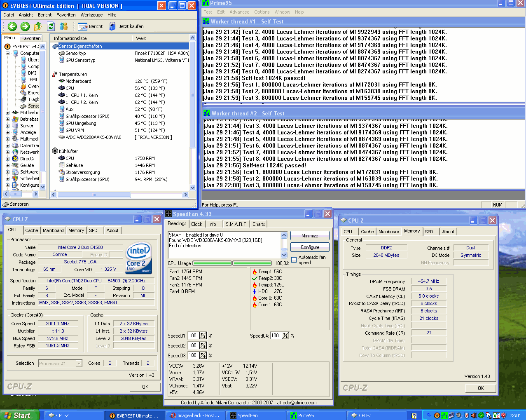
Task: Expand the Server tree node
Action: [x=7, y=126]
